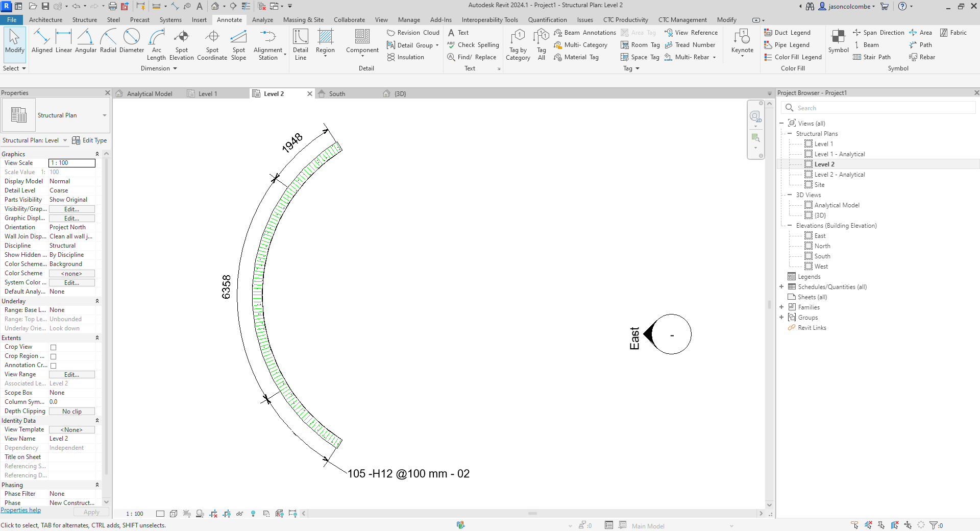Select the Radial dimension tool
Image resolution: width=980 pixels, height=531 pixels.
point(108,43)
